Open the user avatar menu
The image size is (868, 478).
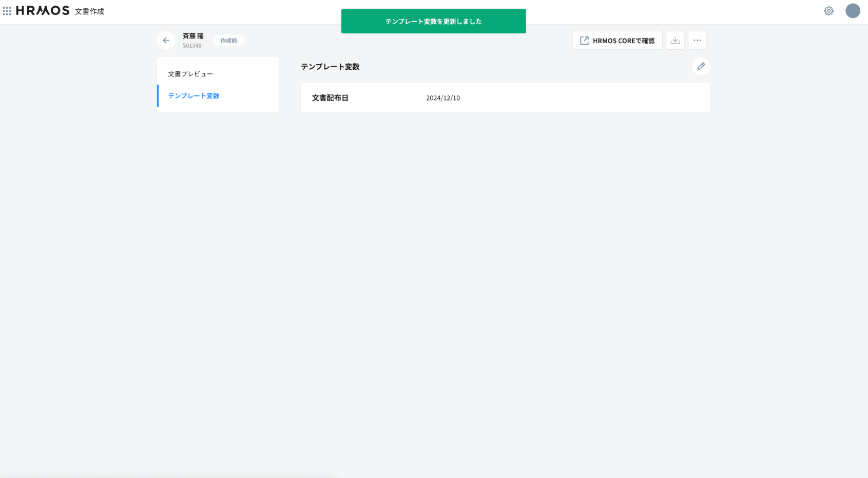click(x=853, y=11)
